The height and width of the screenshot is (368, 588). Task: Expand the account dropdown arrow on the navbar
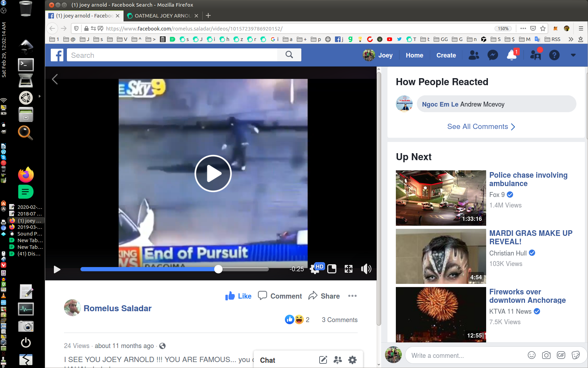(573, 55)
